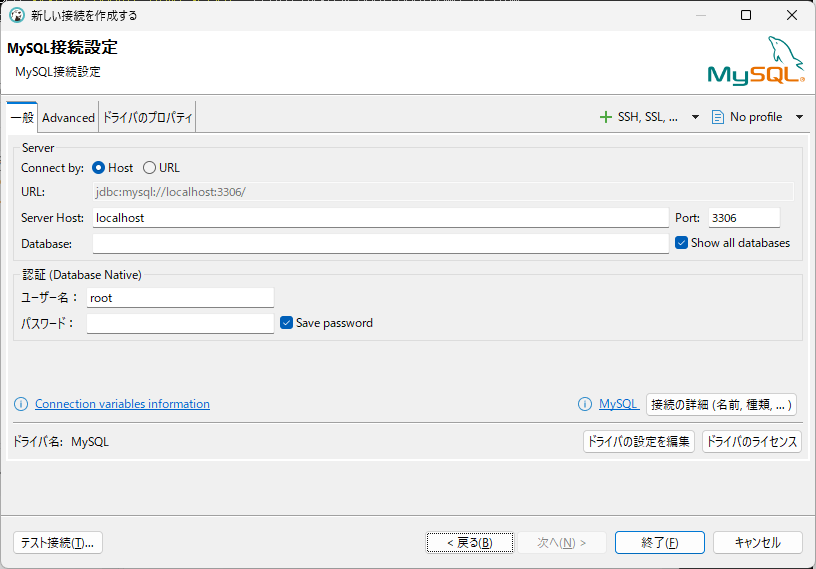Toggle Show all databases checkbox
816x569 pixels.
(x=681, y=243)
